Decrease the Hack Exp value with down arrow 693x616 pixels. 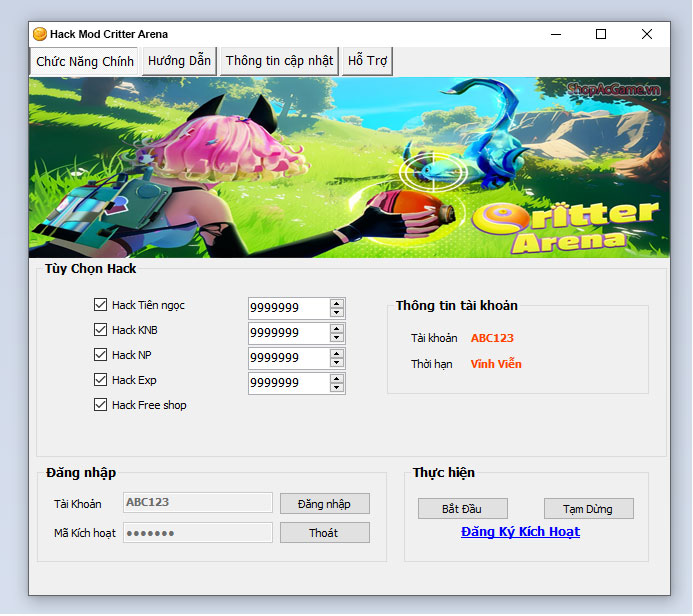(x=337, y=388)
